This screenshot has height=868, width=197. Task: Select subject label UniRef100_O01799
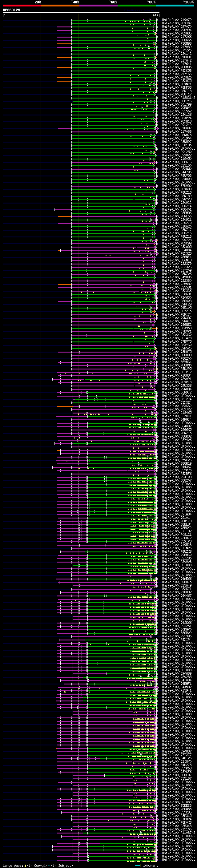[x=177, y=104]
